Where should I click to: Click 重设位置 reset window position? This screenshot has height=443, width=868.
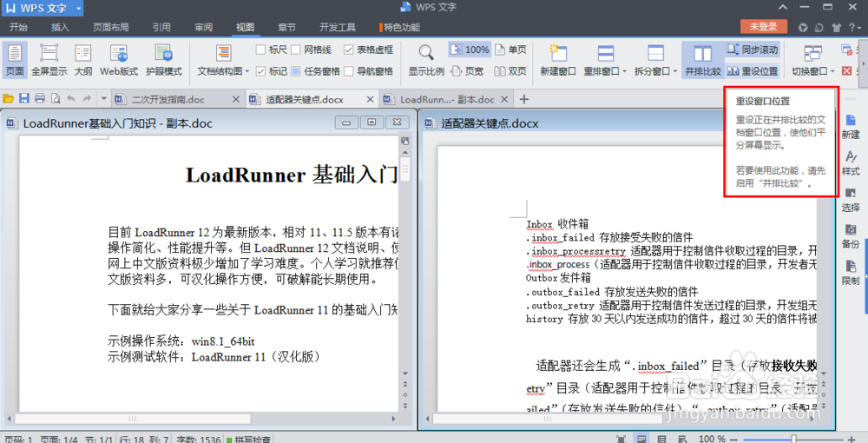[x=753, y=71]
